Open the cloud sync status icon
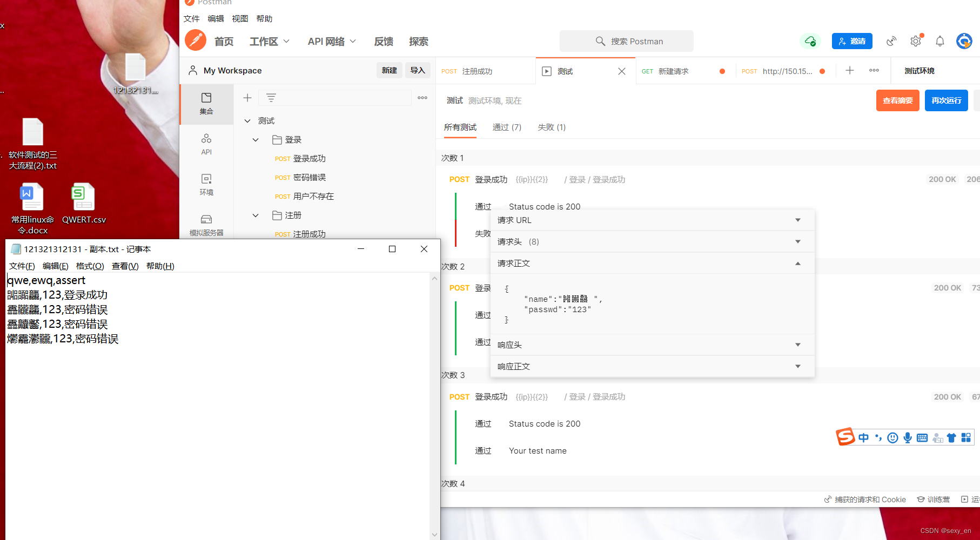This screenshot has height=540, width=980. [x=810, y=41]
